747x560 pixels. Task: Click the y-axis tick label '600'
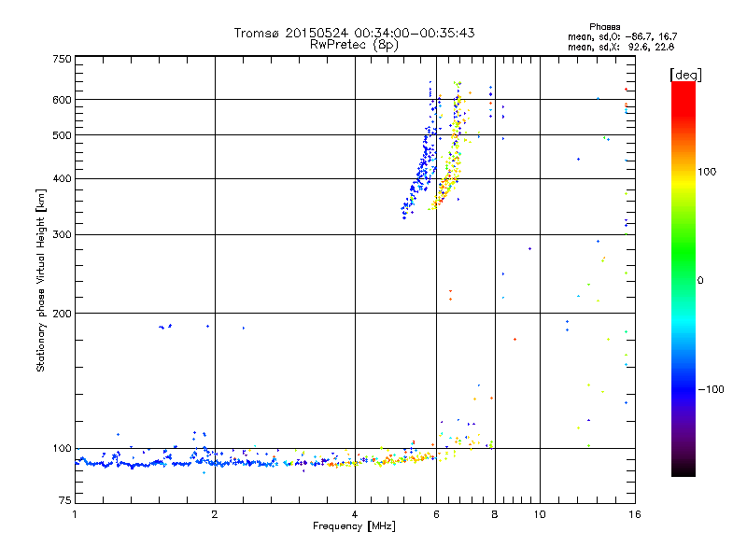62,100
